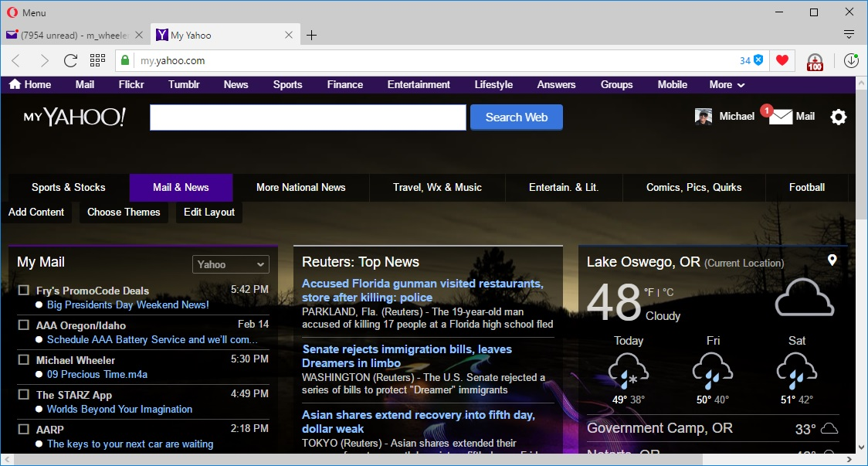Viewport: 868px width, 466px height.
Task: Click the ad blocker shield icon
Action: tap(758, 60)
